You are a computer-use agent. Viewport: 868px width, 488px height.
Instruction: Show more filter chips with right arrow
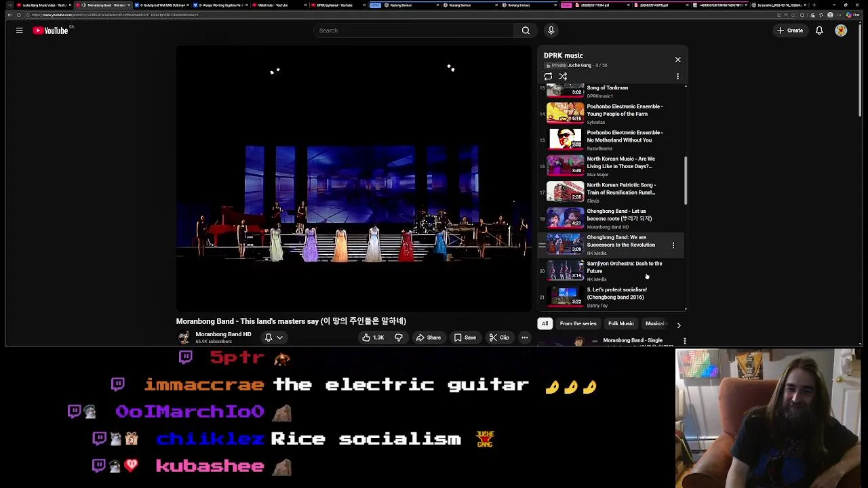coord(679,325)
